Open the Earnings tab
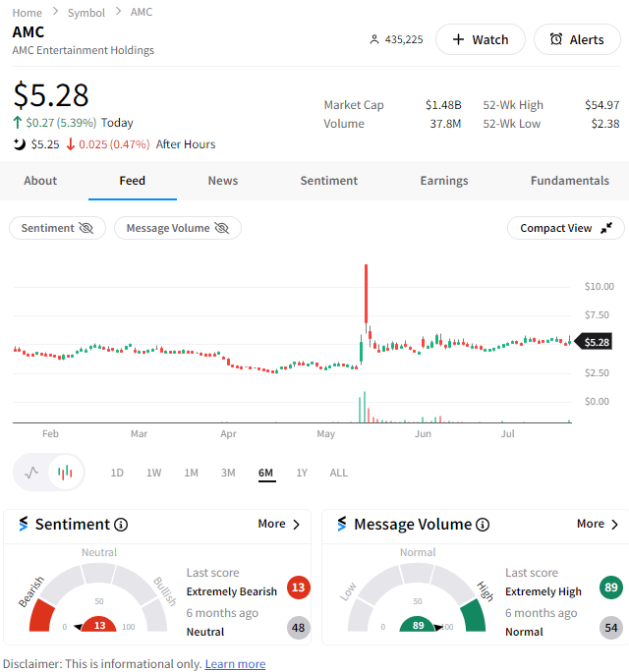Image resolution: width=629 pixels, height=672 pixels. point(444,181)
